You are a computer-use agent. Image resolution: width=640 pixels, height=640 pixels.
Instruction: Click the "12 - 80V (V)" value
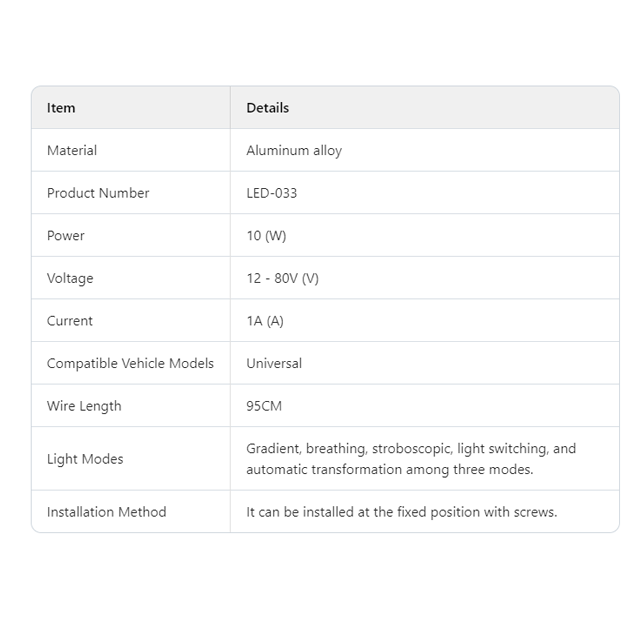coord(283,278)
